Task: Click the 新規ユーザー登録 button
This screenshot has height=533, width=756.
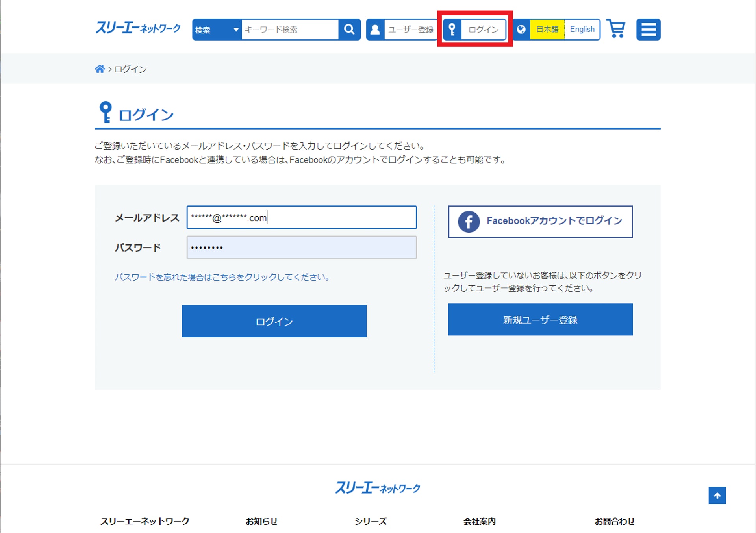Action: coord(540,319)
